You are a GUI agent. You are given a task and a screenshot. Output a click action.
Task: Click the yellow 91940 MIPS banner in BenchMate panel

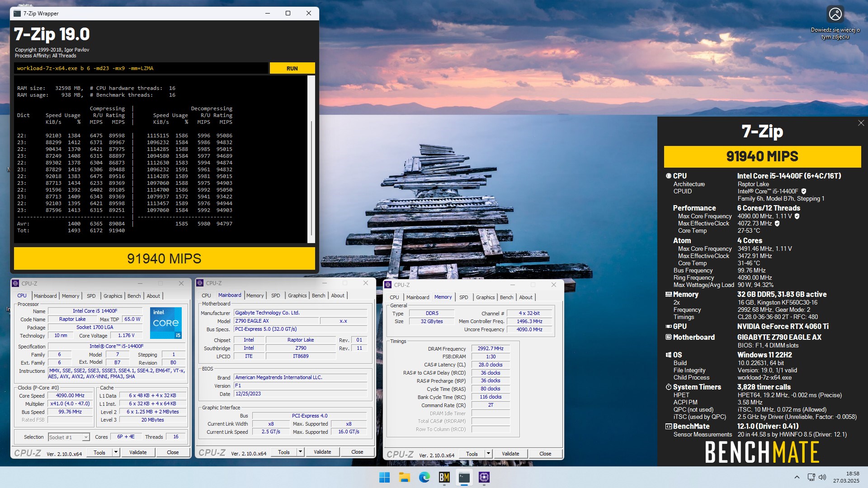(x=762, y=156)
